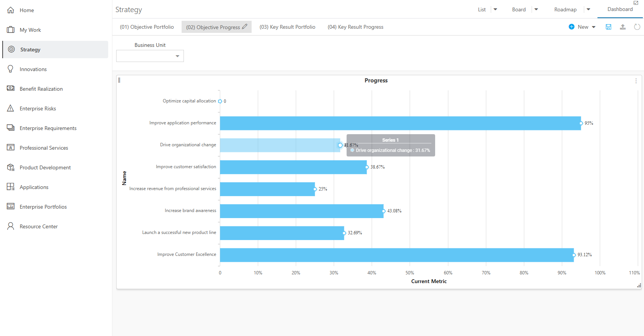Grab the Progress widget drag handle
Image resolution: width=644 pixels, height=336 pixels.
[x=119, y=80]
